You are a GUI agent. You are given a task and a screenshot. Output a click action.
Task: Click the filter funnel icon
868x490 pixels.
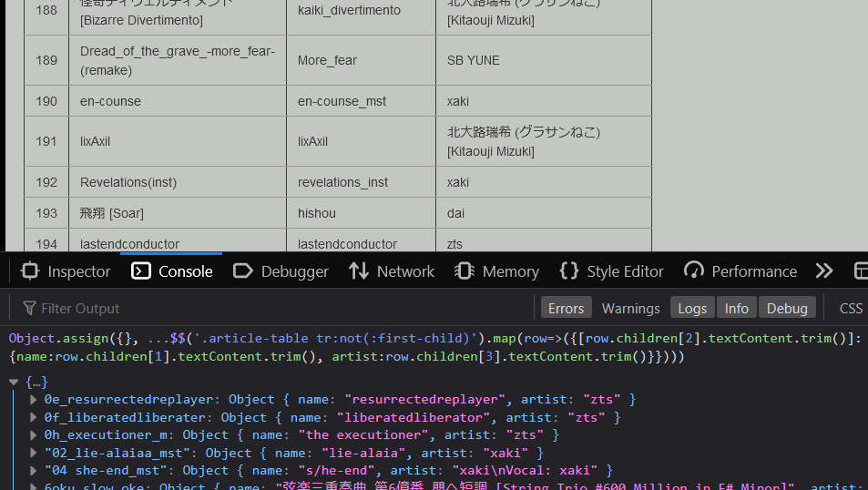click(29, 309)
